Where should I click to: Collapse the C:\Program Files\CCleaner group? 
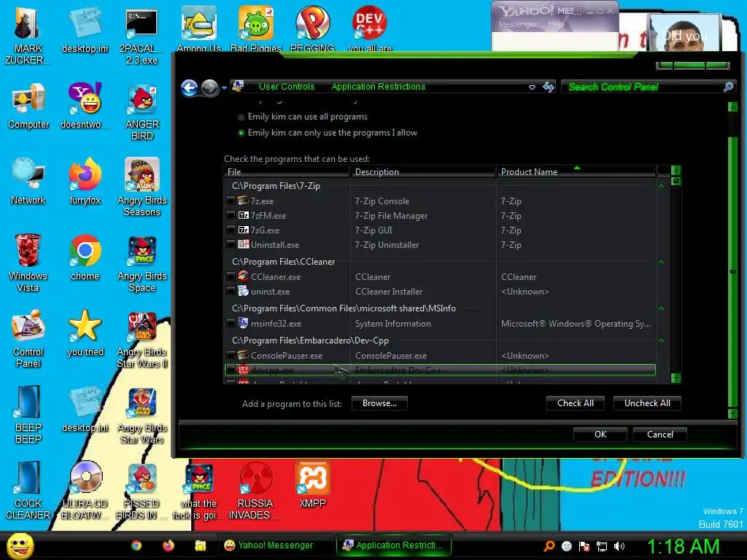[661, 262]
